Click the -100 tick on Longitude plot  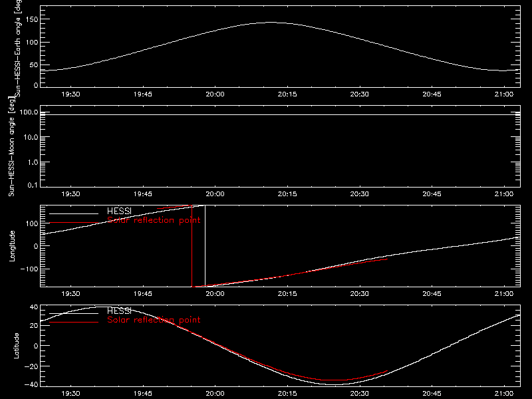click(x=29, y=269)
